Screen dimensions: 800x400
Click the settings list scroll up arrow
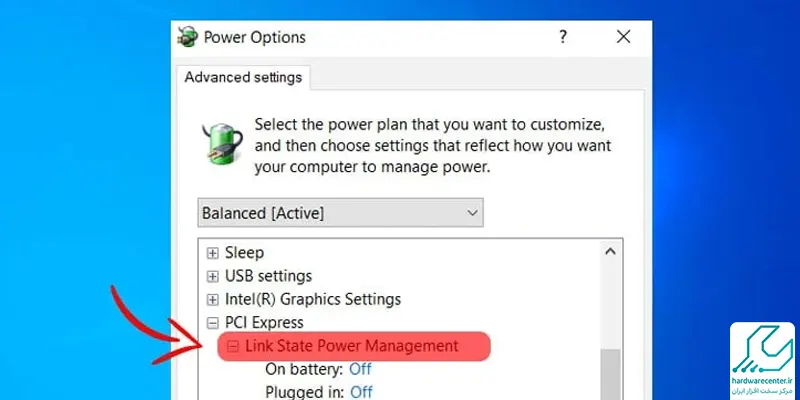coord(610,252)
